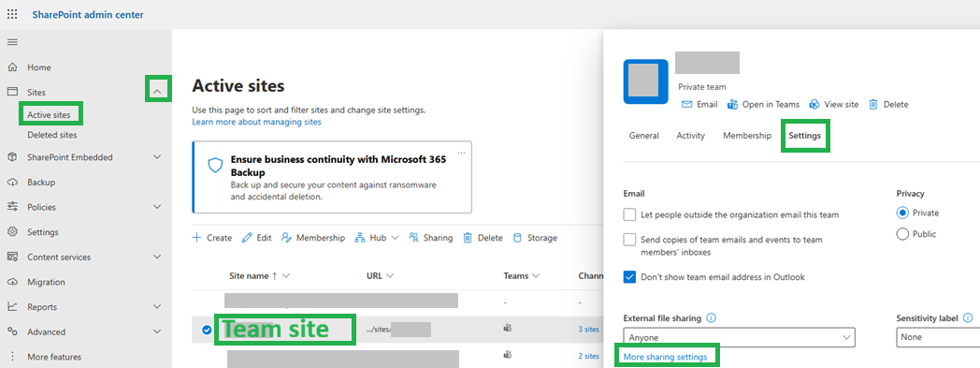Select the Private privacy radio button
This screenshot has width=980, height=368.
(x=902, y=213)
